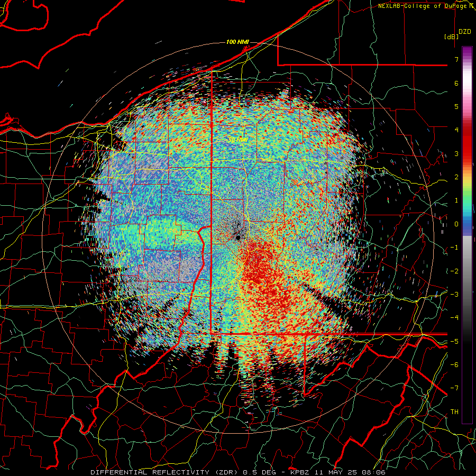Click the -7 value on the color scale
476x476 pixels.
tap(454, 388)
